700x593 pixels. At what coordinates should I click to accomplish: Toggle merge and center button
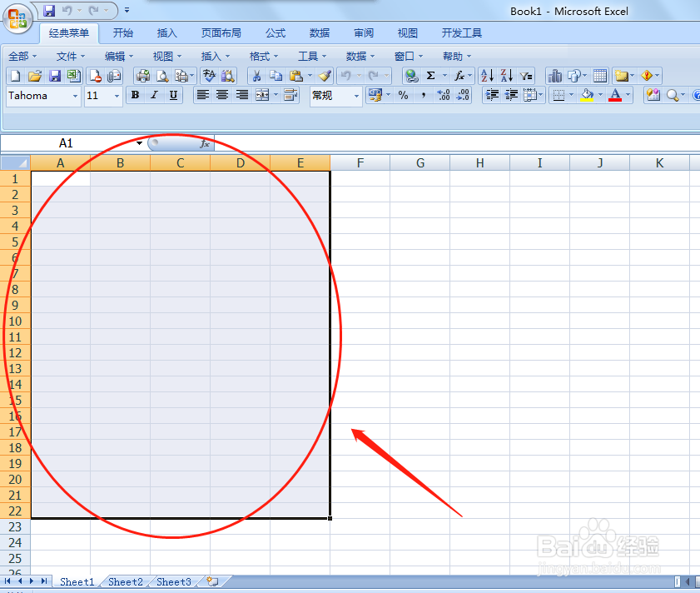pyautogui.click(x=262, y=95)
